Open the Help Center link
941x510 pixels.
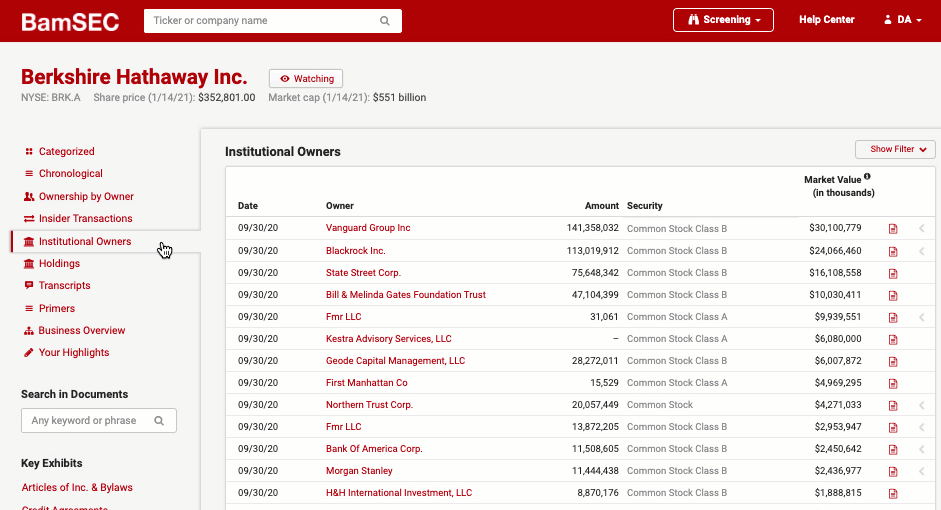click(826, 20)
